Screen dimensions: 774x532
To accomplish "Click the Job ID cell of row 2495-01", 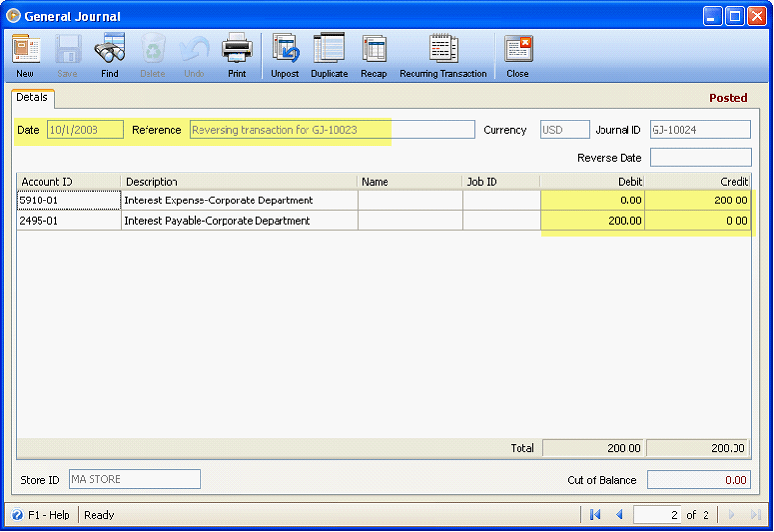I will coord(501,221).
